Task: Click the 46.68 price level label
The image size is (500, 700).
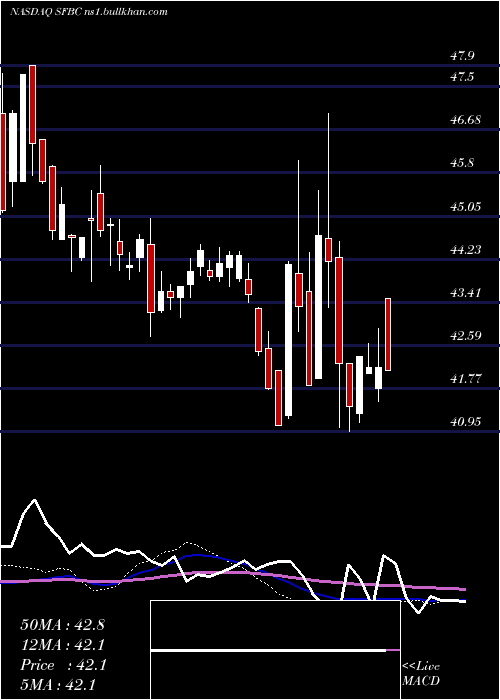Action: click(x=465, y=120)
